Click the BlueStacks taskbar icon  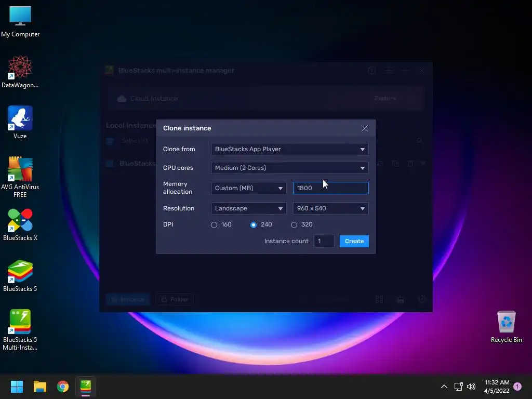click(86, 387)
